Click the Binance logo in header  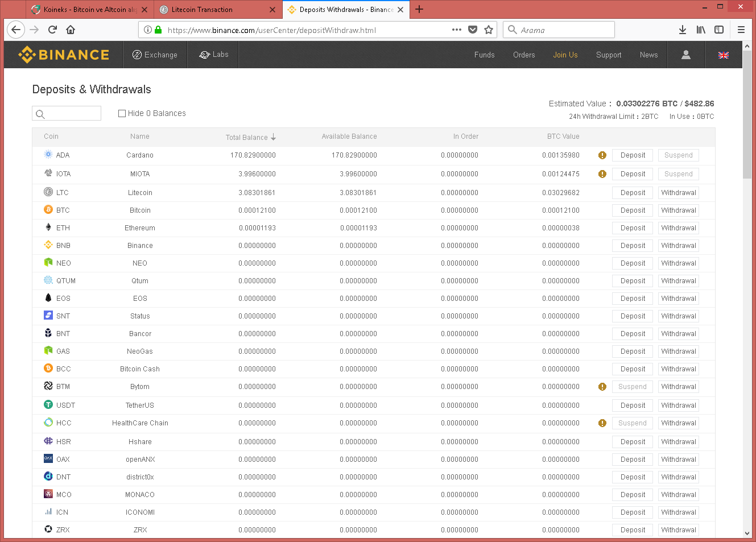click(x=64, y=55)
